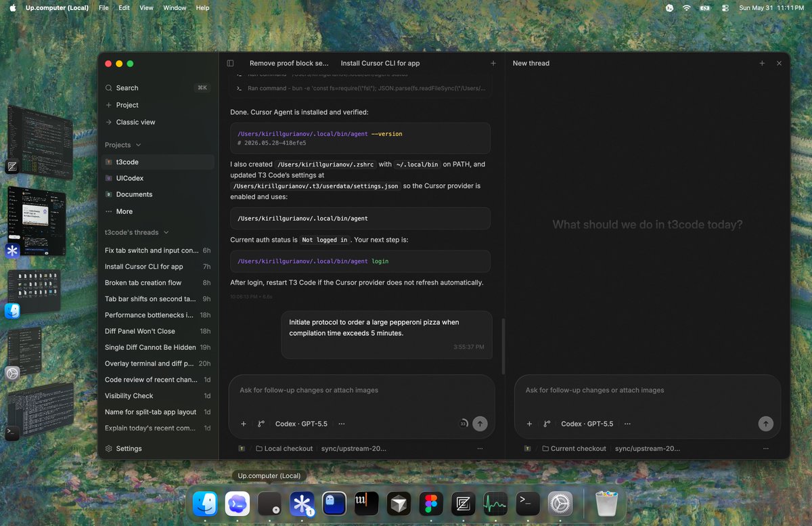Switch to Remove proof block tab
Viewport: 812px width, 526px height.
point(289,63)
